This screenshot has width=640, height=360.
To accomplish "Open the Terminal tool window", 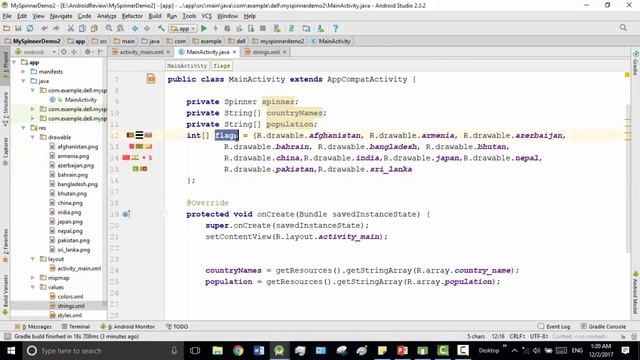I will click(x=76, y=327).
